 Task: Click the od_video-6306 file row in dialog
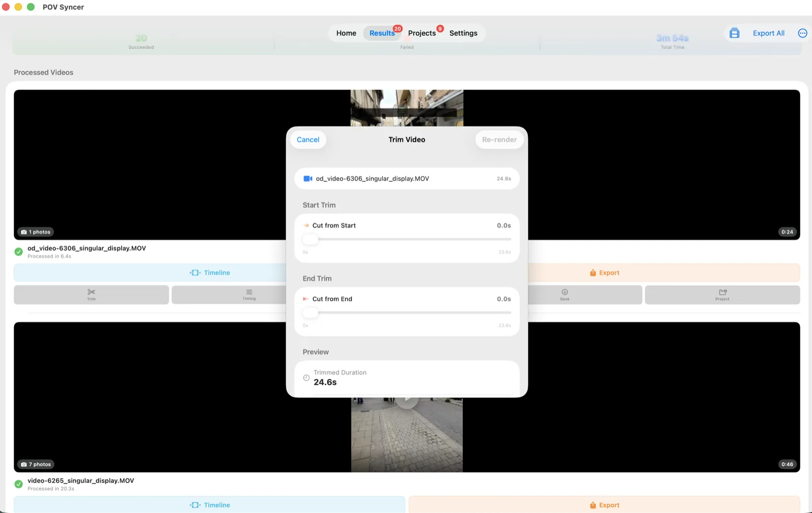coord(407,179)
